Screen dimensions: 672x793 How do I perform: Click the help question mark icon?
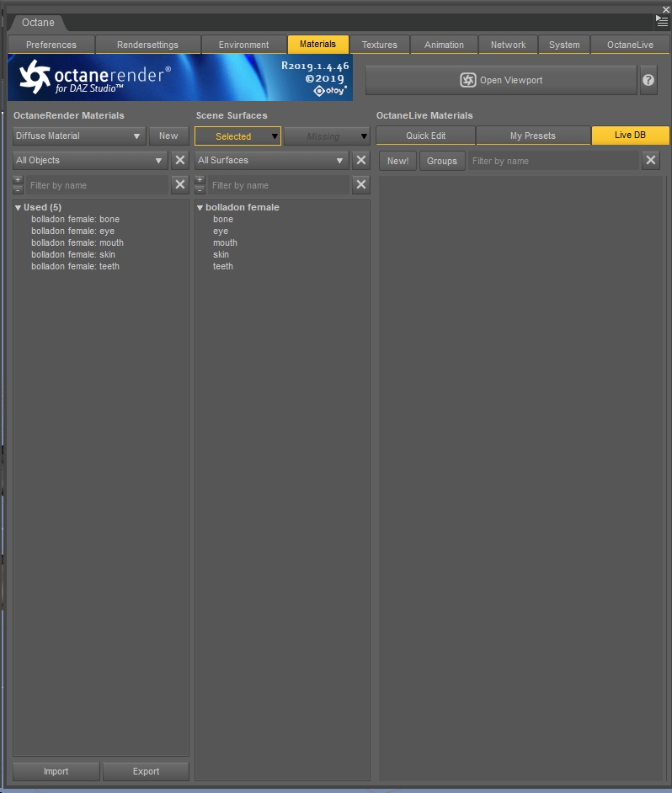click(648, 80)
